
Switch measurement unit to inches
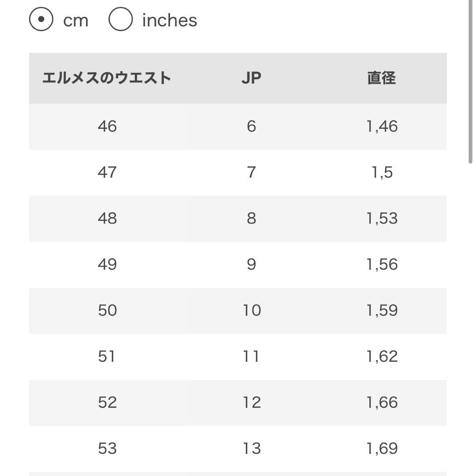(120, 19)
